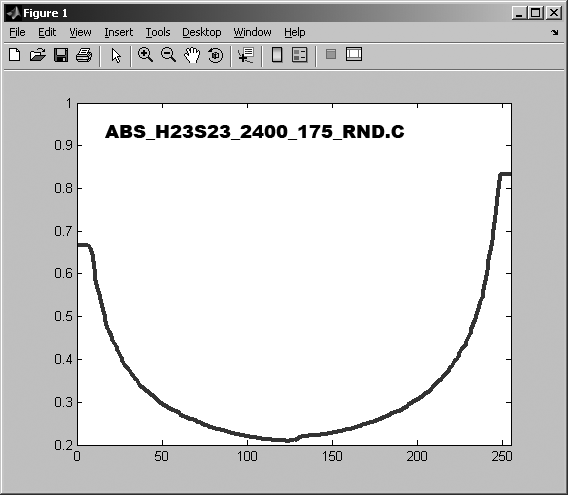Select the Zoom Out magnifier tool
568x495 pixels.
(x=168, y=55)
